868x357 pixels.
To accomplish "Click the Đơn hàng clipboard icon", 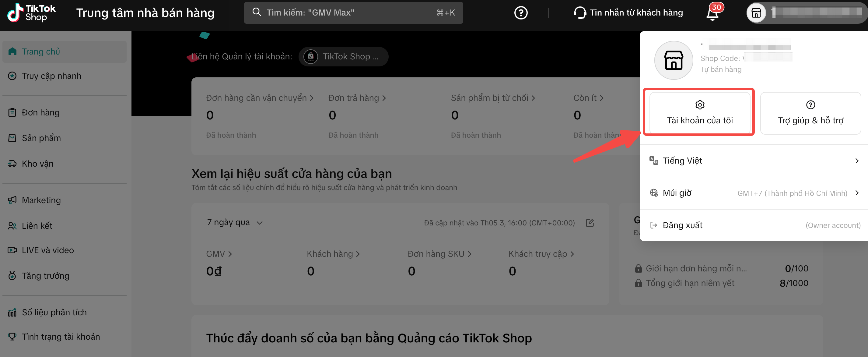I will tap(12, 112).
